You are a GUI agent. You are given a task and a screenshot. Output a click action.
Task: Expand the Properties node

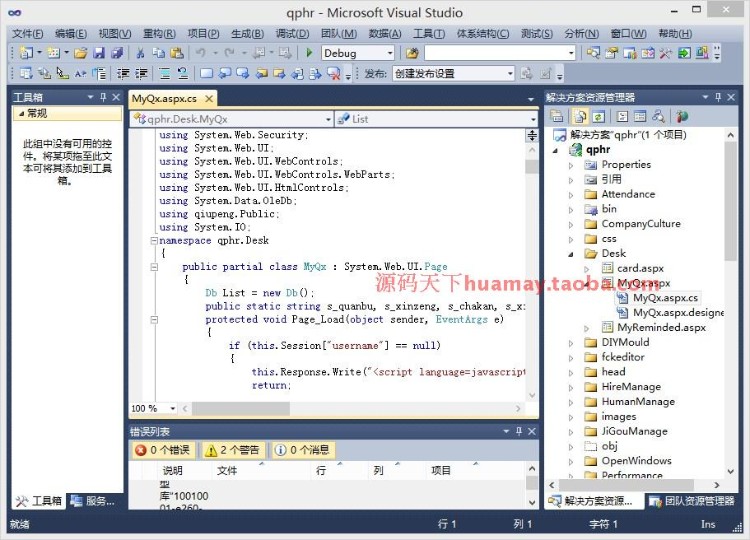(571, 165)
